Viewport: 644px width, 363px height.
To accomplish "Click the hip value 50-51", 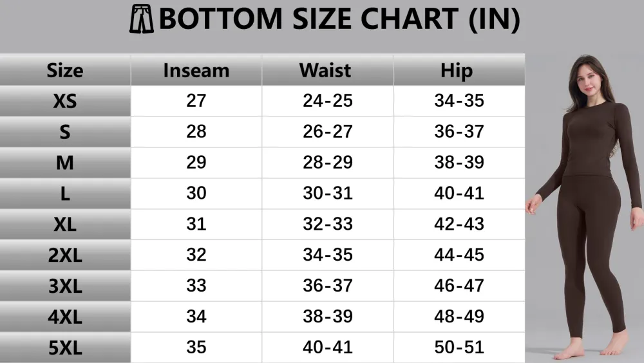I will [459, 348].
